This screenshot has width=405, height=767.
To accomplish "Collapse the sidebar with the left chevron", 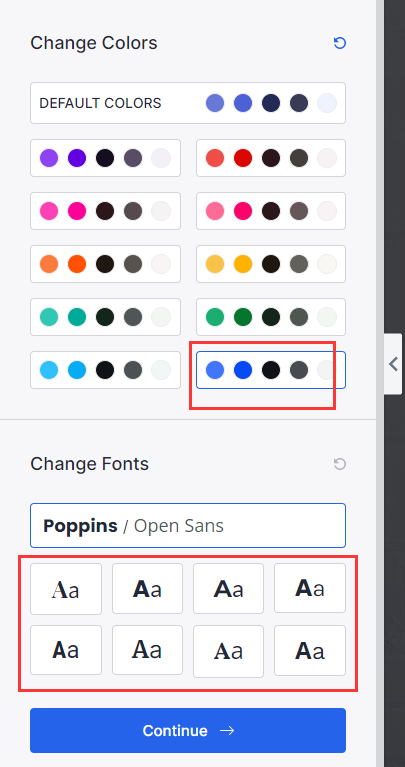I will pyautogui.click(x=393, y=364).
